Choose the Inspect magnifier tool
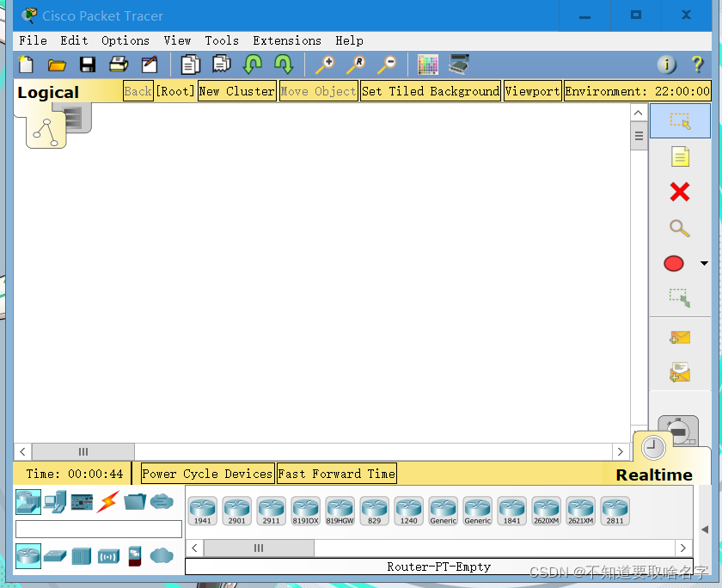Image resolution: width=722 pixels, height=588 pixels. click(680, 228)
